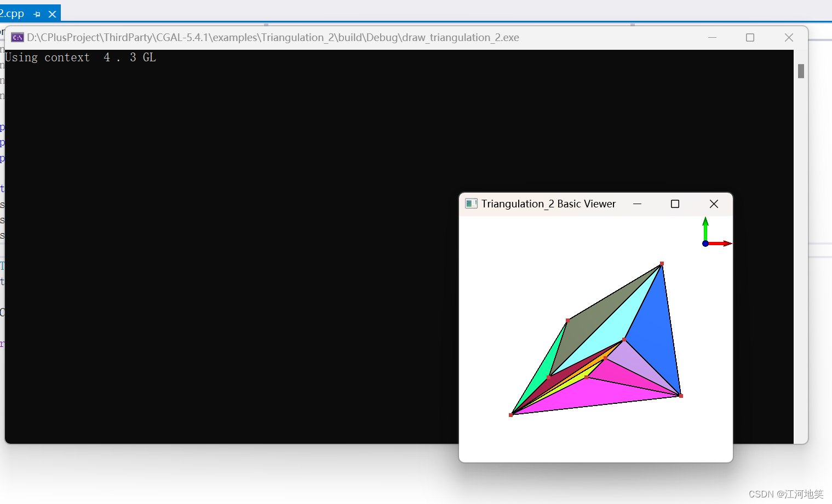Pin the .cpp editor tab
Image resolution: width=832 pixels, height=504 pixels.
click(x=37, y=14)
